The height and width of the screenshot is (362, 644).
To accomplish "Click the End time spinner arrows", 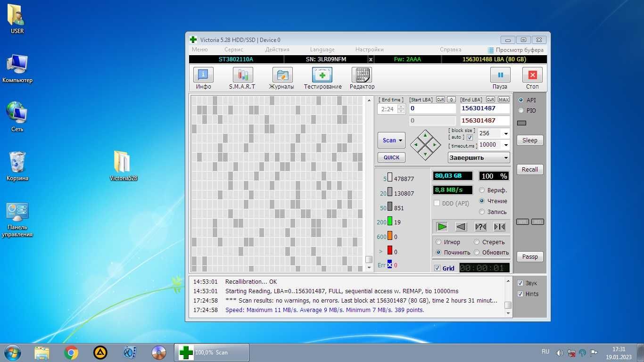I will [x=401, y=109].
